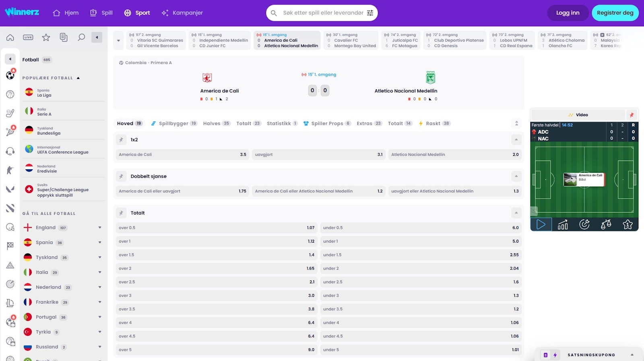Open statistics bar chart in match tracker
The image size is (644, 361).
[x=563, y=224]
